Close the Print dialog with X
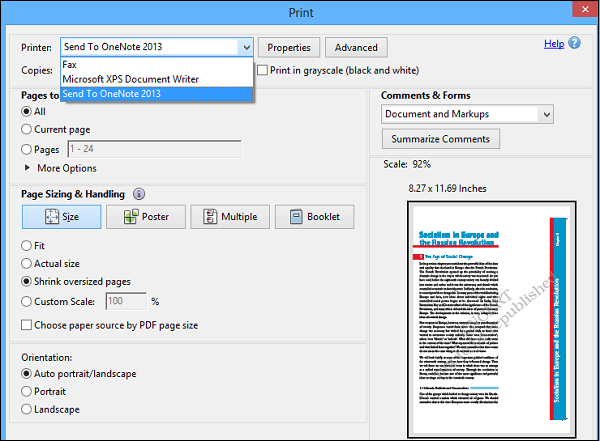This screenshot has width=600, height=441. click(x=585, y=9)
